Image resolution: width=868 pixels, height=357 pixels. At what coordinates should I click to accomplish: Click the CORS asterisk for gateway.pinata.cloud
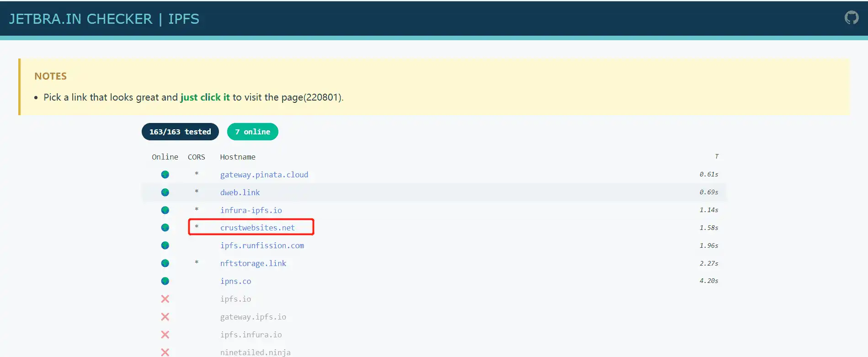pos(197,174)
